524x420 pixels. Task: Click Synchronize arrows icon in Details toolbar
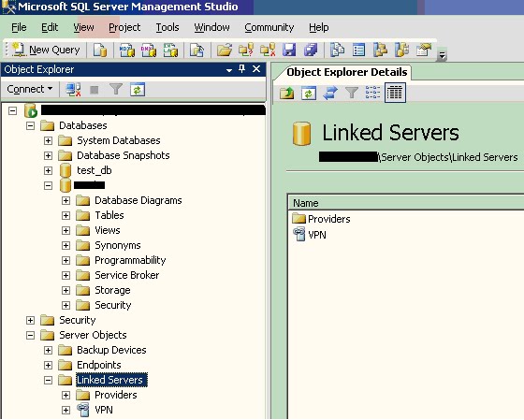point(330,93)
